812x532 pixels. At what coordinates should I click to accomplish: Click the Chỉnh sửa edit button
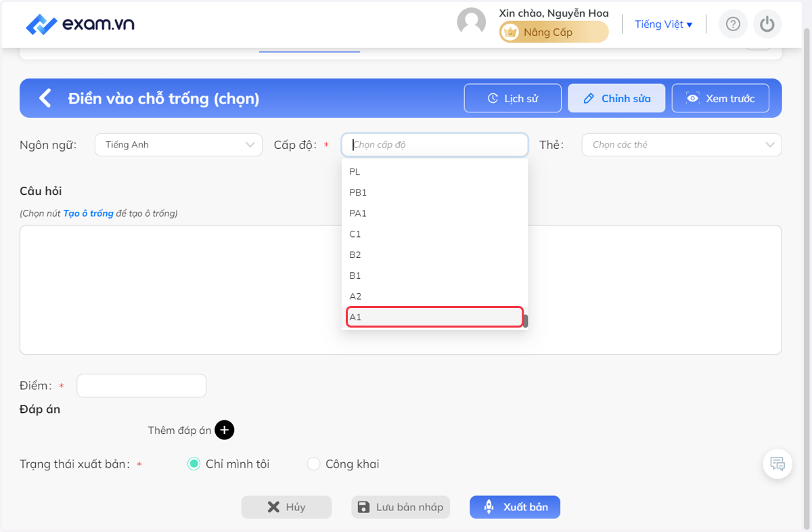coord(616,98)
